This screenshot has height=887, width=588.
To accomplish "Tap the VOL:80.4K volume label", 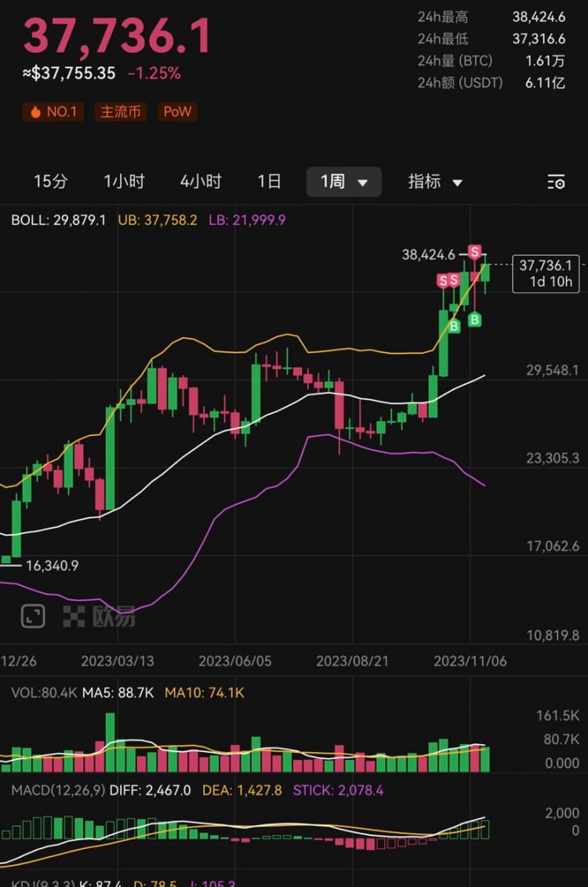I will pos(44,693).
